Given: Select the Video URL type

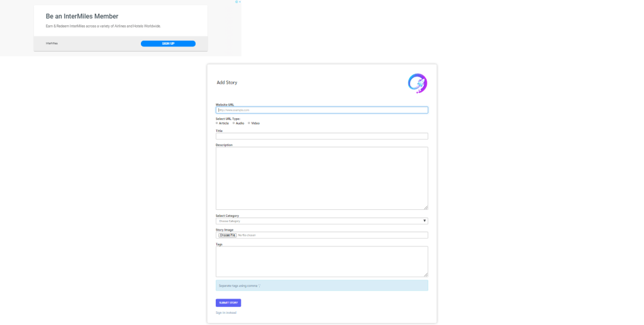Looking at the screenshot, I should click(249, 123).
